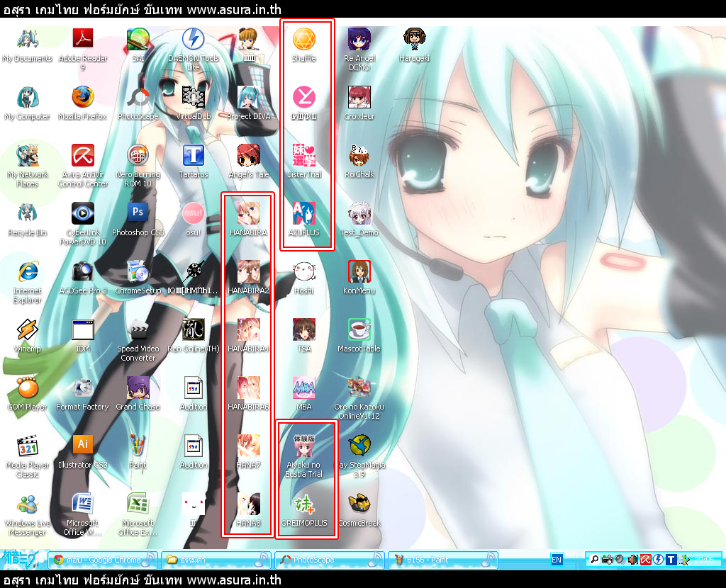
Task: Switch to the Google Chrome taskbar button
Action: pos(102,560)
